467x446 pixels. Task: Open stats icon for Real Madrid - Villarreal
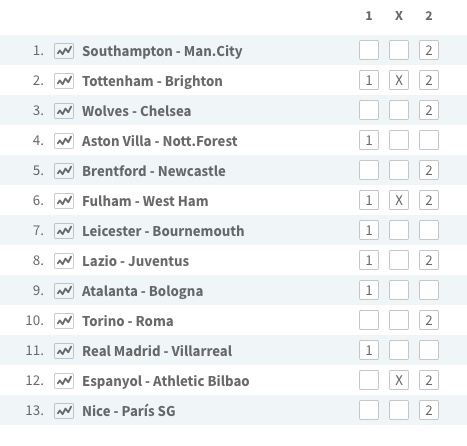(x=64, y=351)
